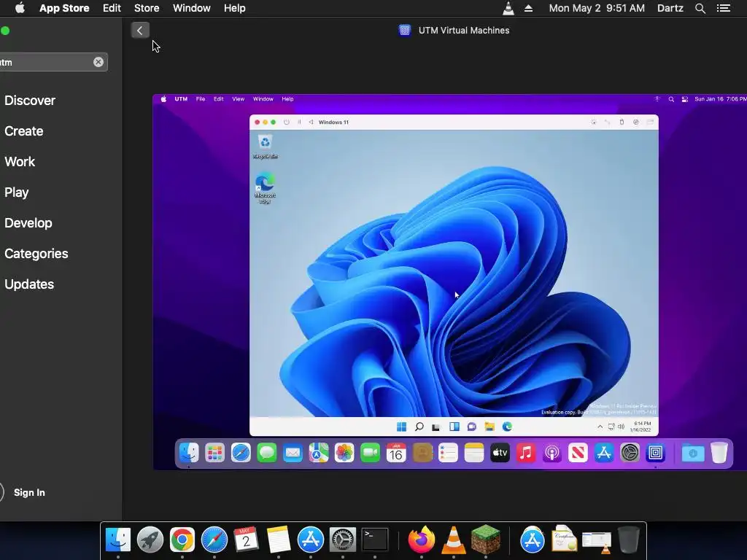747x560 pixels.
Task: Go back with the chevron button
Action: coord(140,31)
